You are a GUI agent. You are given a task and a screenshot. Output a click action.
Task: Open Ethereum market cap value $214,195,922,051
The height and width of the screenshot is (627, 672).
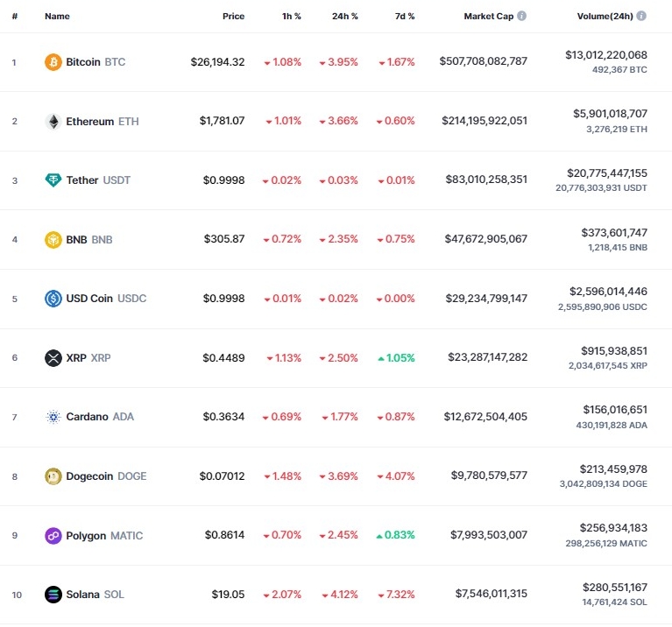tap(485, 121)
